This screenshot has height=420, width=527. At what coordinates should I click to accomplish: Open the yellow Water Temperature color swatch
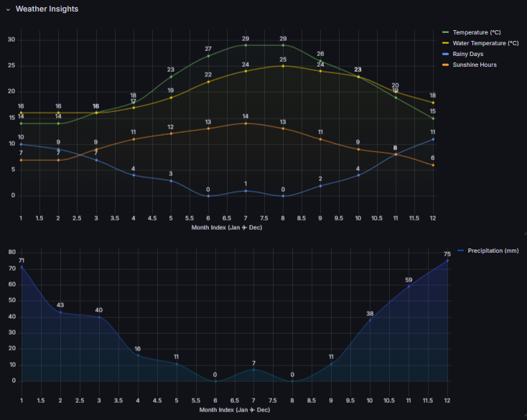pyautogui.click(x=446, y=43)
